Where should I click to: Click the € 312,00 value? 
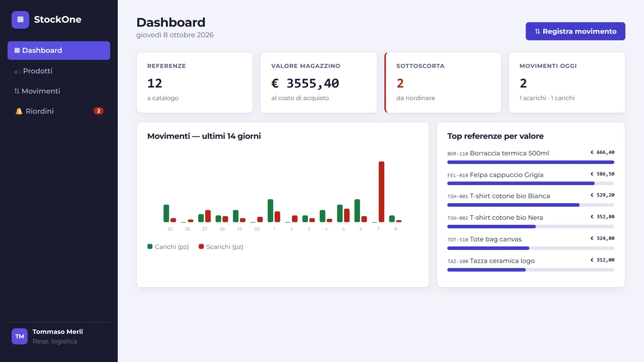pyautogui.click(x=602, y=260)
